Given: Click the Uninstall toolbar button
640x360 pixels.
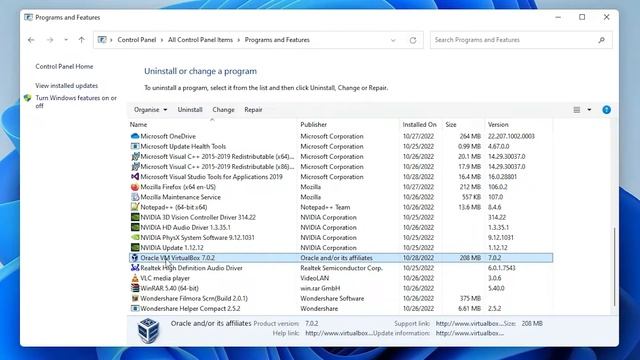Looking at the screenshot, I should [x=190, y=110].
